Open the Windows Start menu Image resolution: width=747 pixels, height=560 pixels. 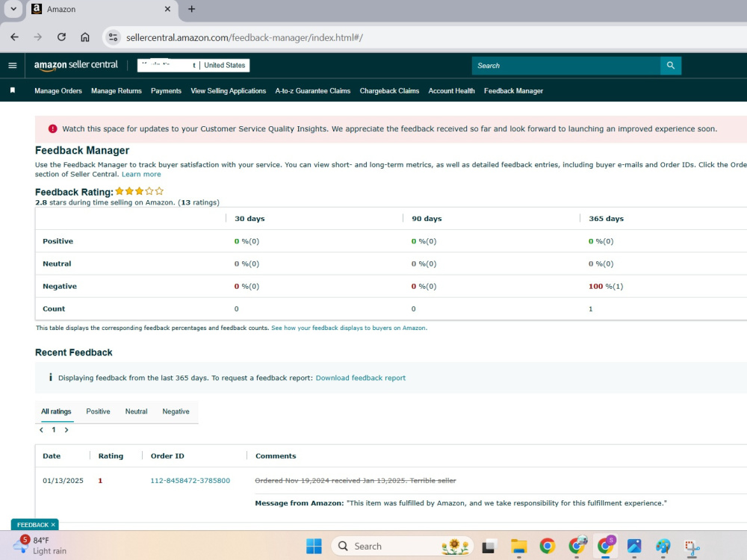314,547
